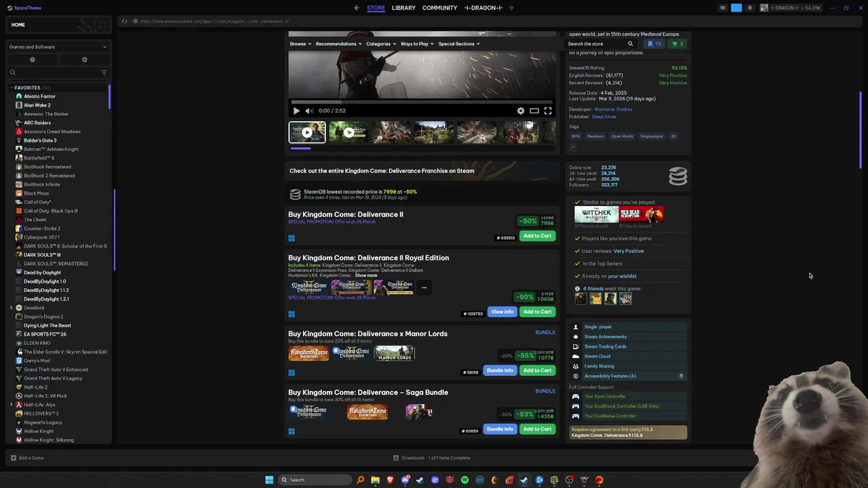Click the store search magnifier icon
Viewport: 868px width, 488px height.
coord(630,44)
